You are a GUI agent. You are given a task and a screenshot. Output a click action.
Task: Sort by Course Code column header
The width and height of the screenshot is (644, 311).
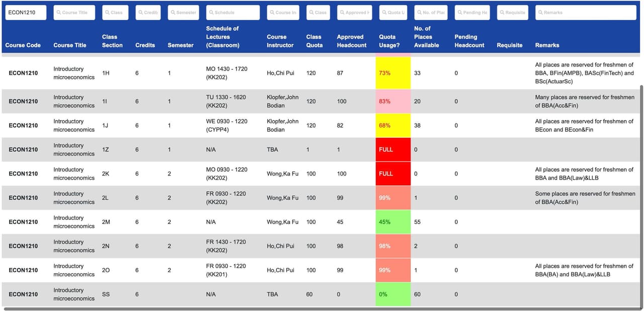tap(23, 45)
